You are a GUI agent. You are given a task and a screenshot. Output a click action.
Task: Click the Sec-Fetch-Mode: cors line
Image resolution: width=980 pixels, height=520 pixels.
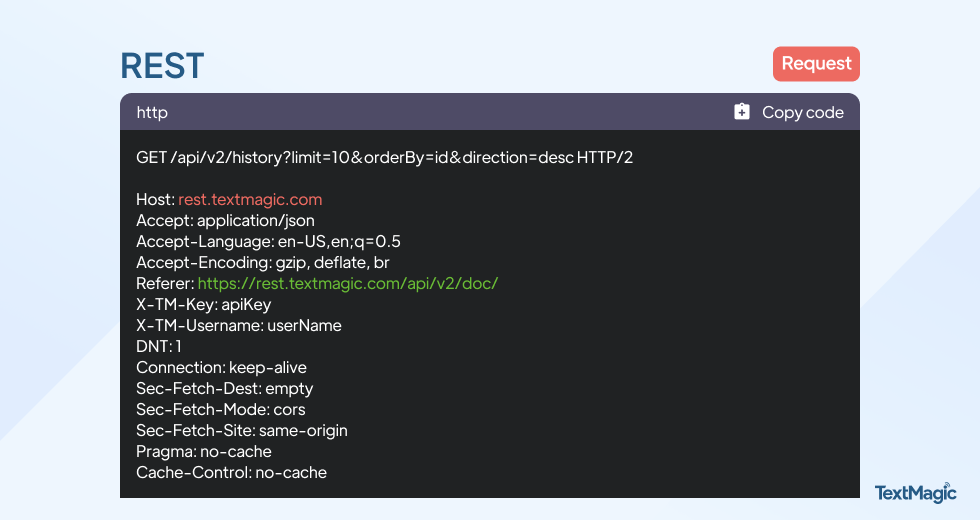tap(221, 409)
